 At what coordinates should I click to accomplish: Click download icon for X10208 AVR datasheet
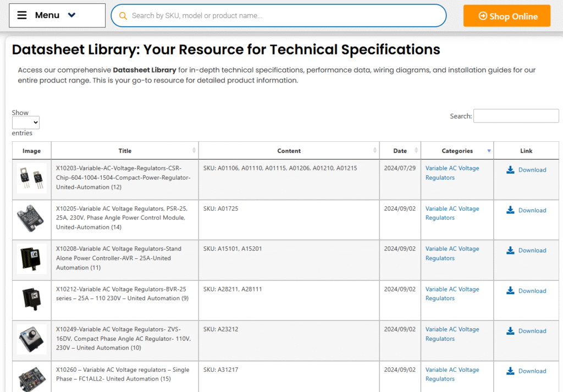point(510,250)
